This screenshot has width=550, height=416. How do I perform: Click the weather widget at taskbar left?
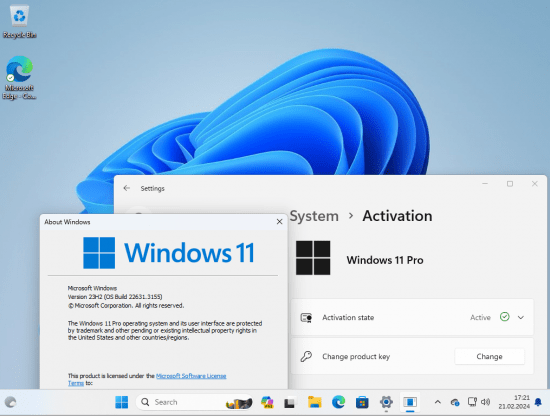pos(11,402)
